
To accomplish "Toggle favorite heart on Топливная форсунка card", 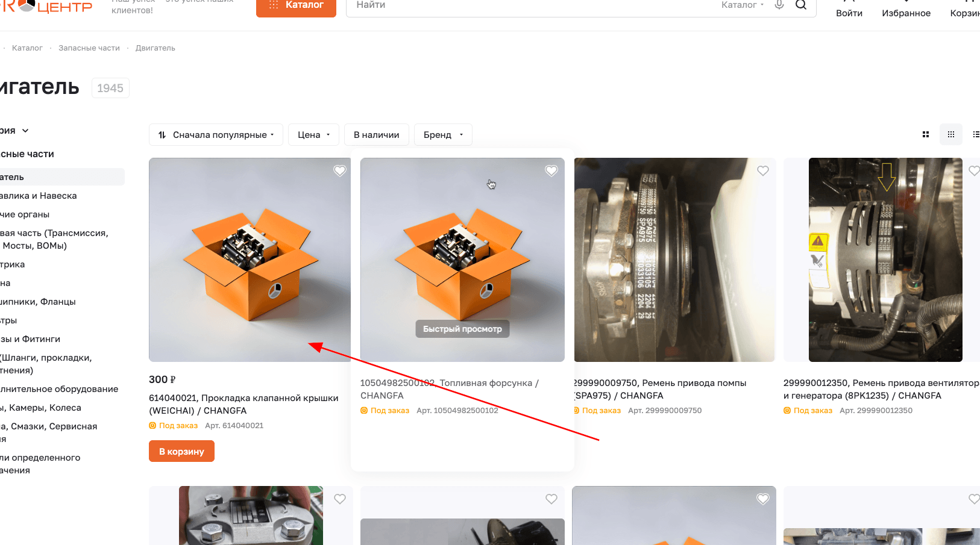I will [x=551, y=171].
